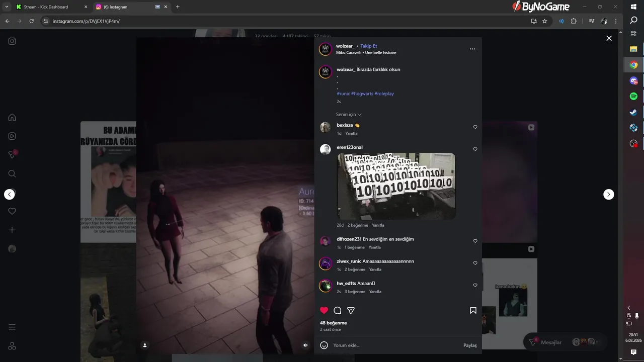Open Chrome Extensions puzzle icon

coord(574,21)
